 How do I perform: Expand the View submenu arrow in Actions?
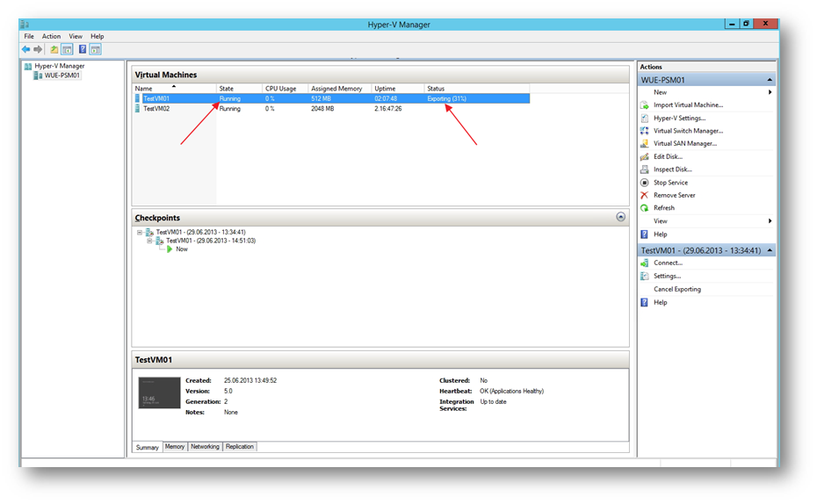(770, 221)
